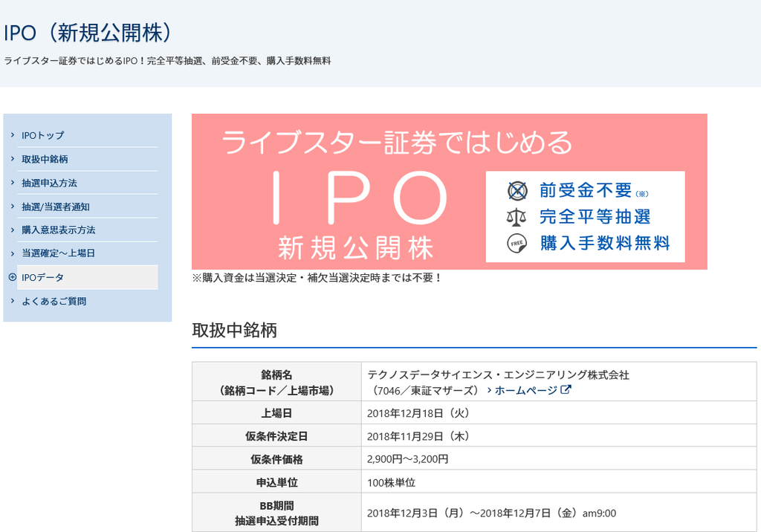
Task: Click the 取扱中銘柄 section heading
Action: pyautogui.click(x=234, y=331)
